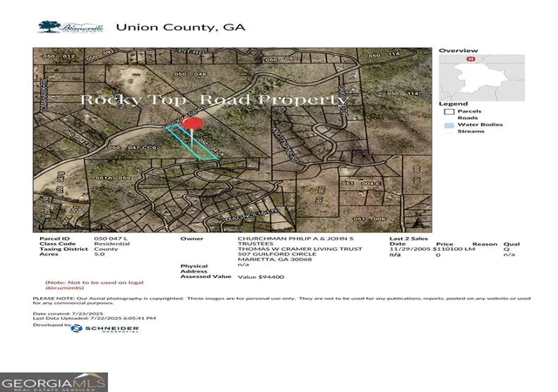Click the Acres value "5.0"
The height and width of the screenshot is (392, 558).
99,254
